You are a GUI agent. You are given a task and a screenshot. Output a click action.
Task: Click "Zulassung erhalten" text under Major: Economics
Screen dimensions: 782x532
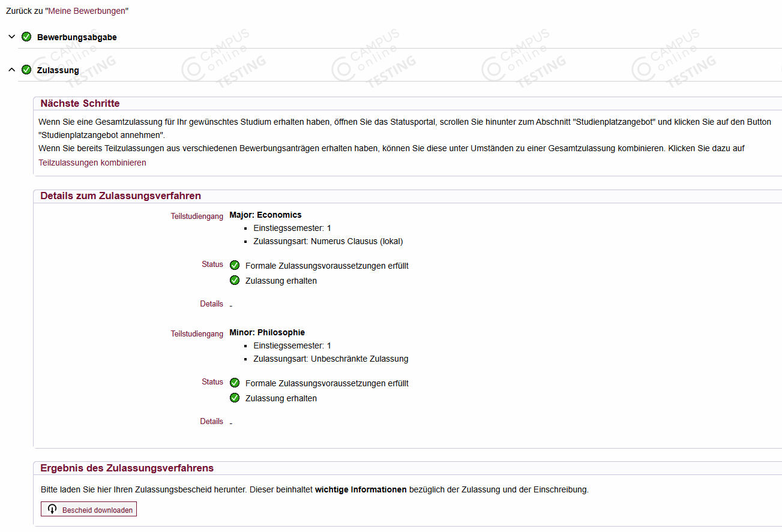click(x=281, y=281)
